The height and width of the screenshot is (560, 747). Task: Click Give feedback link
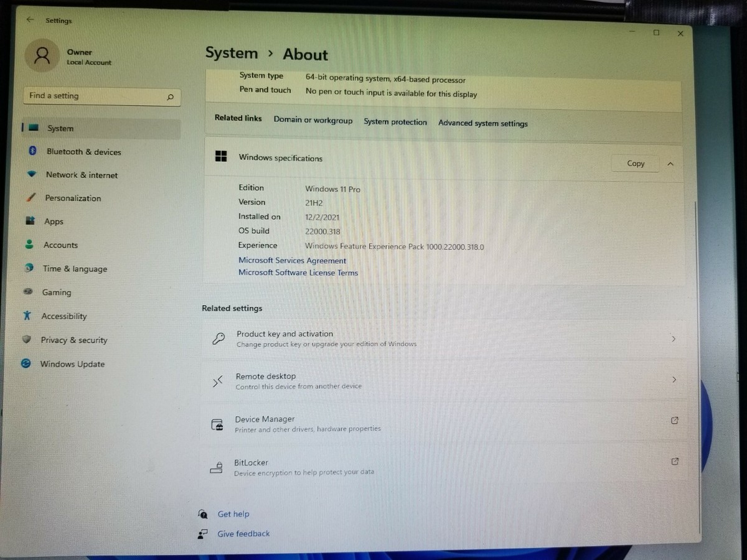click(x=243, y=534)
